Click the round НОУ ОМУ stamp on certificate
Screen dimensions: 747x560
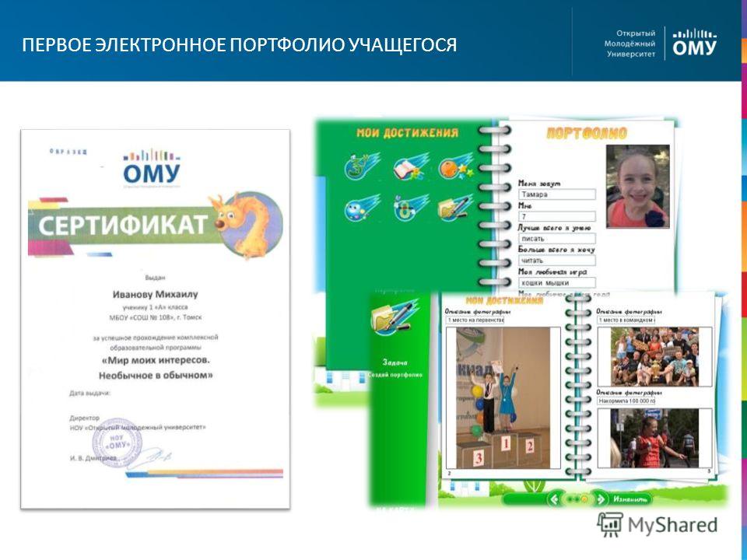click(117, 443)
